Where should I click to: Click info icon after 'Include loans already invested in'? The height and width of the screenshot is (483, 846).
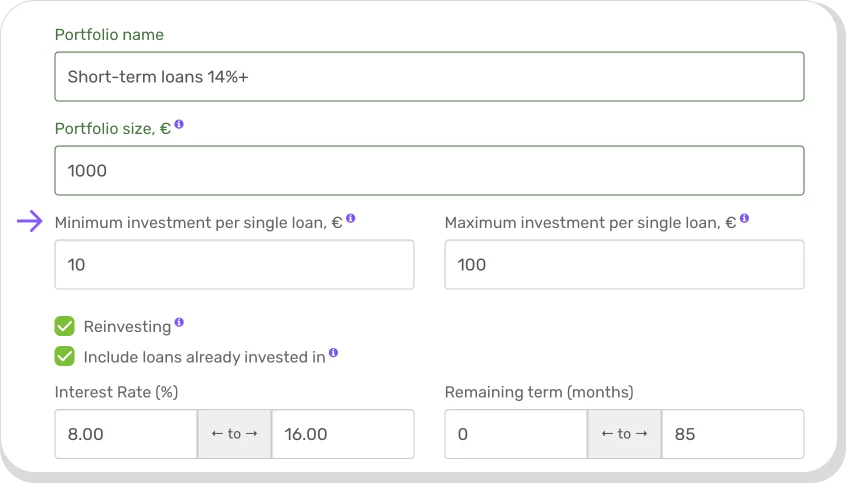(x=333, y=353)
